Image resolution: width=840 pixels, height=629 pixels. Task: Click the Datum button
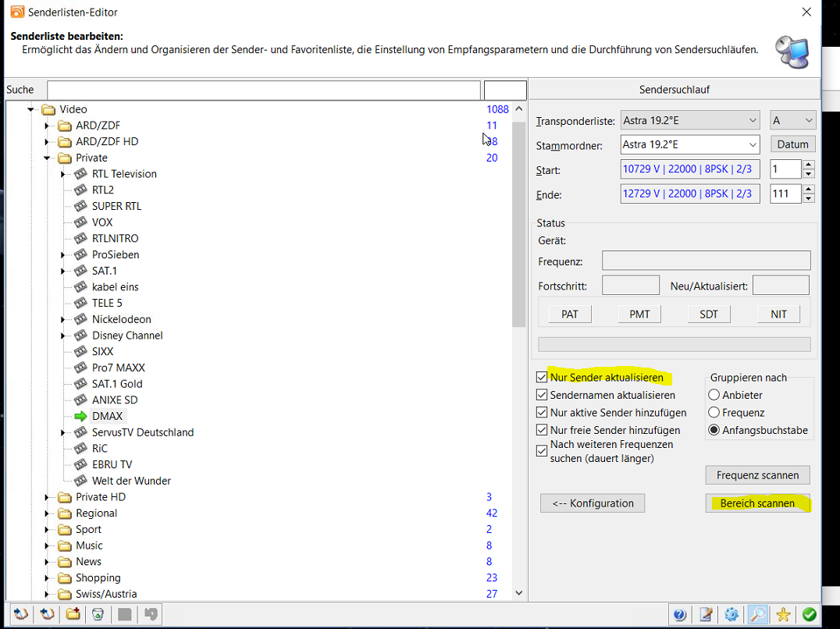793,144
